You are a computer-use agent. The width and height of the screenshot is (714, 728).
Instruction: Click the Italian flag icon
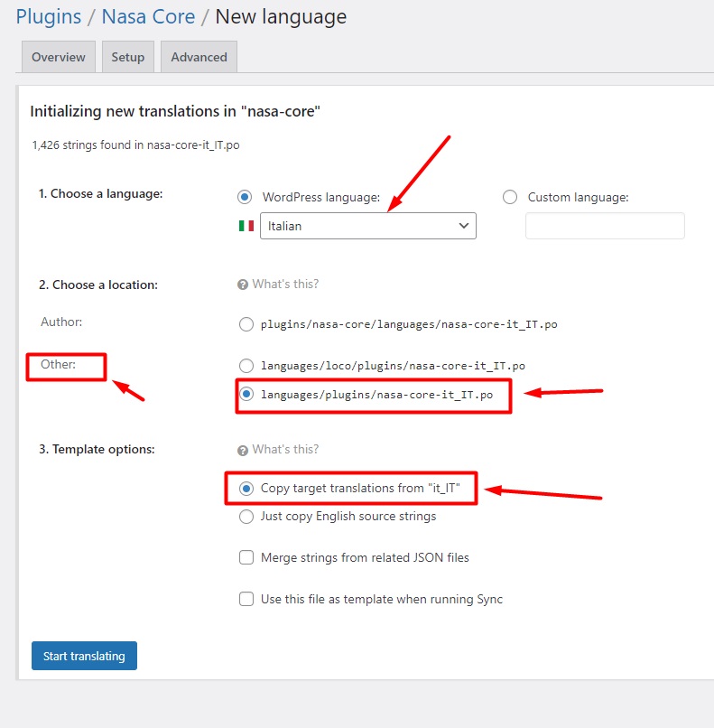click(x=246, y=226)
